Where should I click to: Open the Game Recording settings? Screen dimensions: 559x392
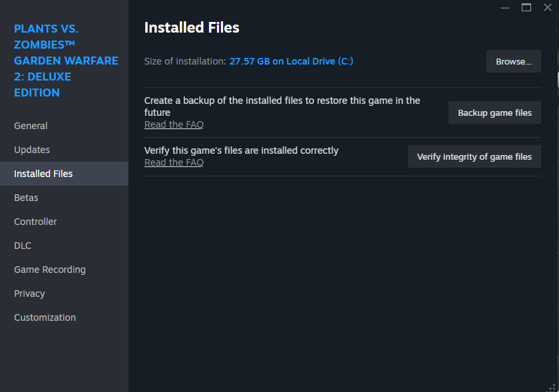click(x=50, y=270)
